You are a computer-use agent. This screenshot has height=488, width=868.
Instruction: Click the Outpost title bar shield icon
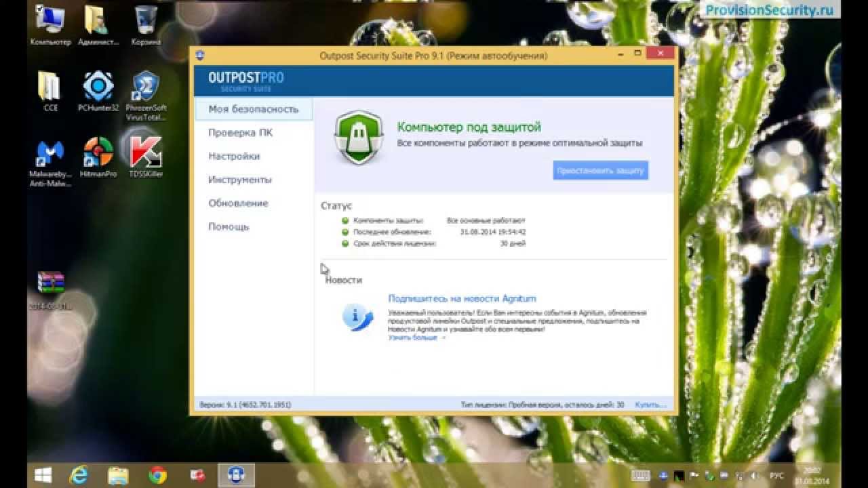click(200, 56)
